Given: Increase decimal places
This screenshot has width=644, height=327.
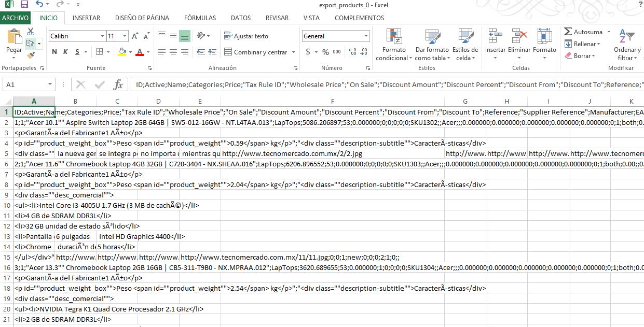Looking at the screenshot, I should pyautogui.click(x=353, y=52).
